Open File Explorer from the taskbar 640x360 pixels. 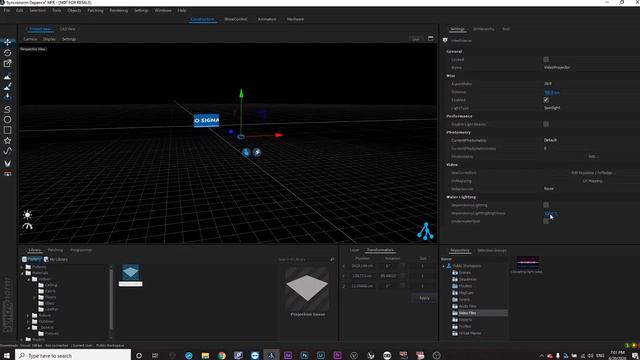point(205,356)
